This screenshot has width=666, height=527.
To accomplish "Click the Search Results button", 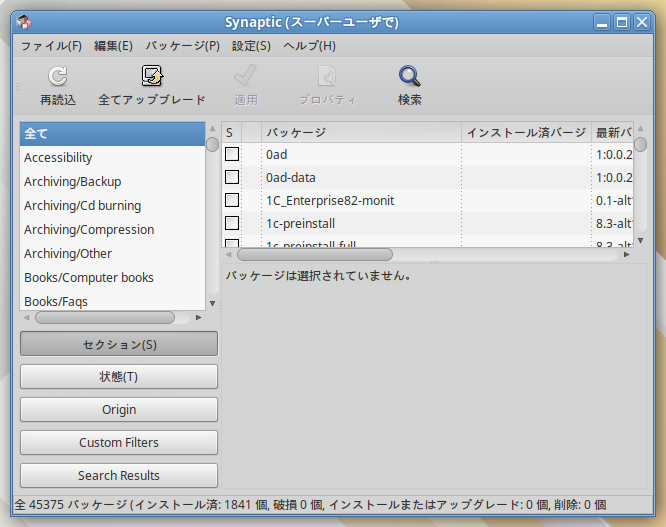I will (119, 476).
